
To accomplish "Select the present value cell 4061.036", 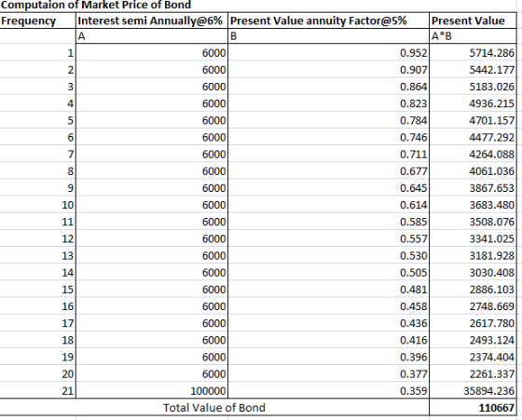I will click(x=474, y=171).
